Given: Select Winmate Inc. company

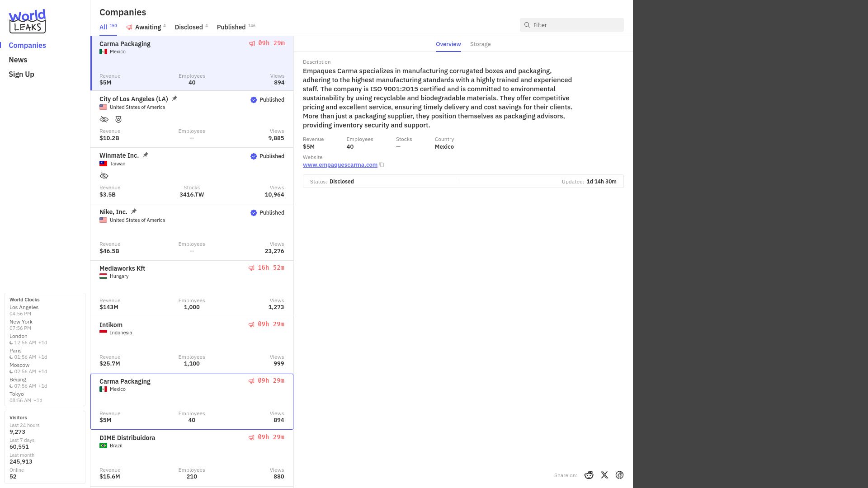Looking at the screenshot, I should [x=192, y=176].
